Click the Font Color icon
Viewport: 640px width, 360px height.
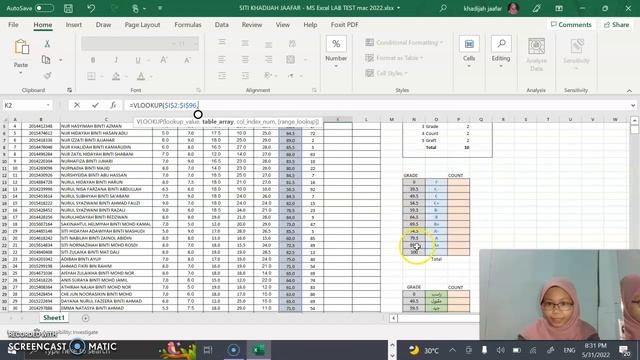pyautogui.click(x=141, y=76)
